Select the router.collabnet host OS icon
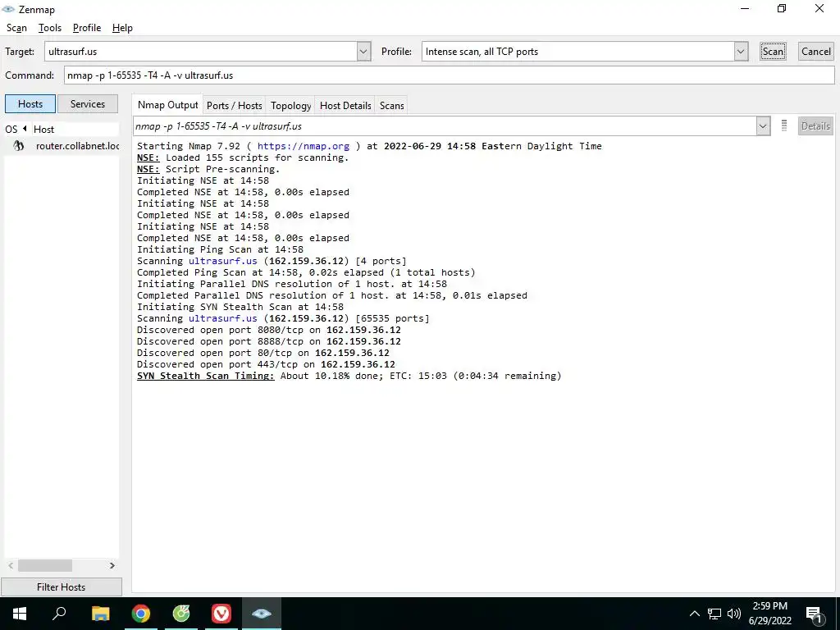 [19, 146]
